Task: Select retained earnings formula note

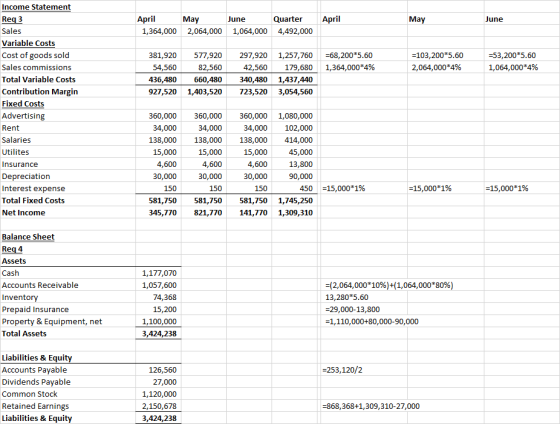Action: pos(371,406)
